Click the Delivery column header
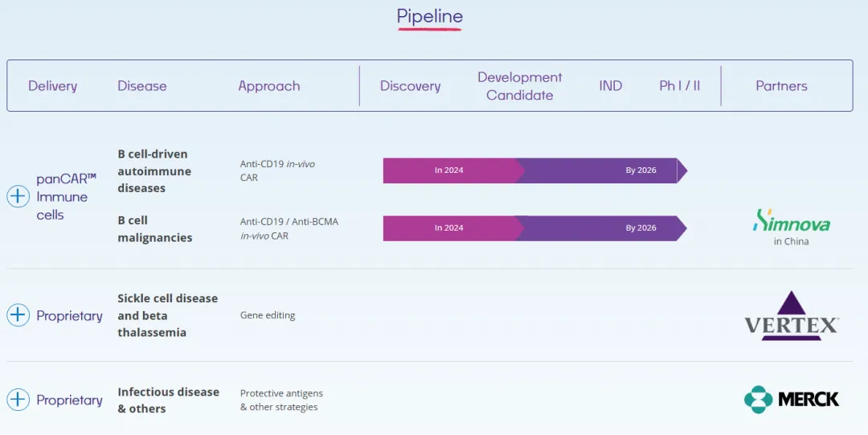The image size is (868, 435). tap(52, 86)
